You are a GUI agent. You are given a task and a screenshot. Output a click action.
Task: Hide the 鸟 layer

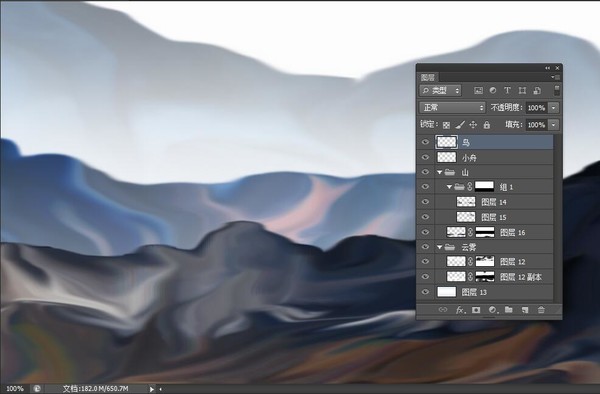(425, 142)
